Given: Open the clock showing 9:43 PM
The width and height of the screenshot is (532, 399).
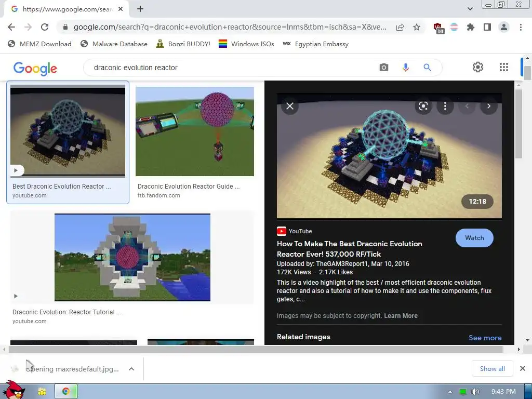Looking at the screenshot, I should 503,392.
